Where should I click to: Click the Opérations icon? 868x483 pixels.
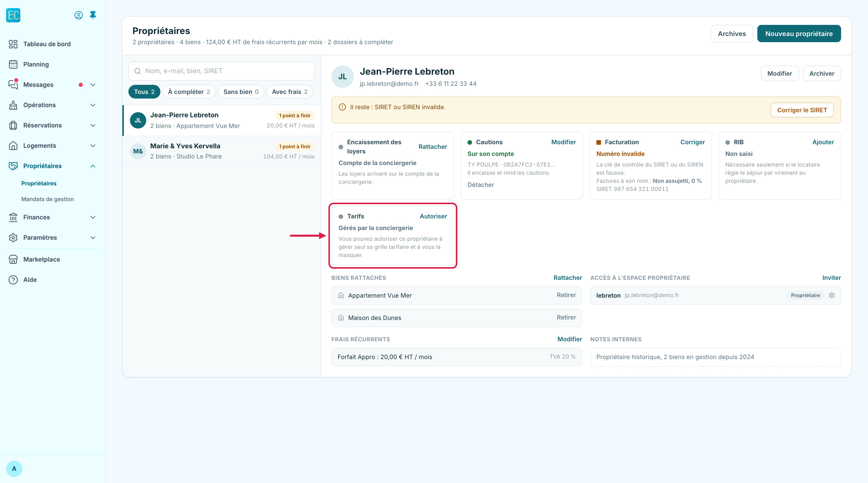pyautogui.click(x=13, y=105)
